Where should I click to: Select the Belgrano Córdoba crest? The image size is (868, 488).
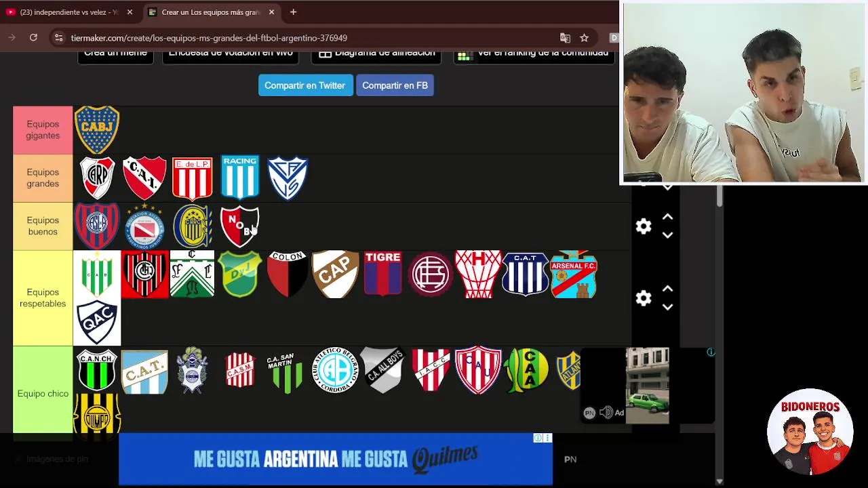click(336, 370)
